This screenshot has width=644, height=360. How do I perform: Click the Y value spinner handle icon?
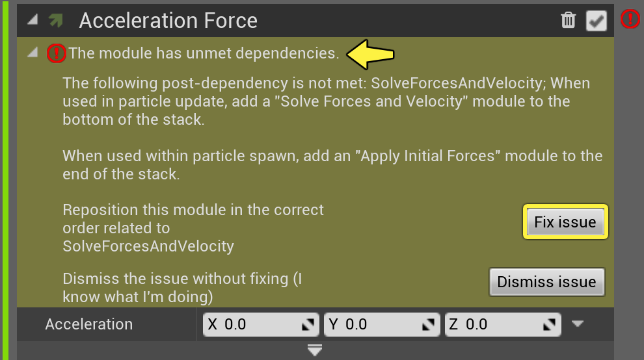[429, 325]
